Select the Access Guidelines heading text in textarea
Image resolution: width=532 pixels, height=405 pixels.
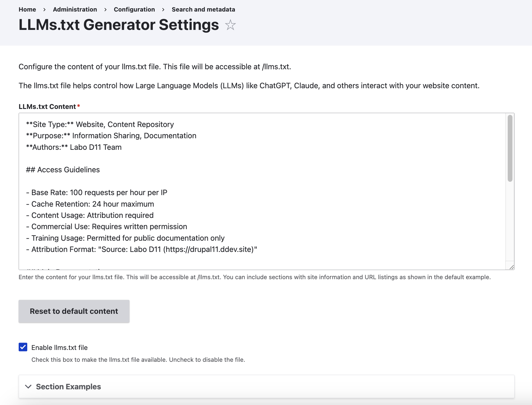63,170
